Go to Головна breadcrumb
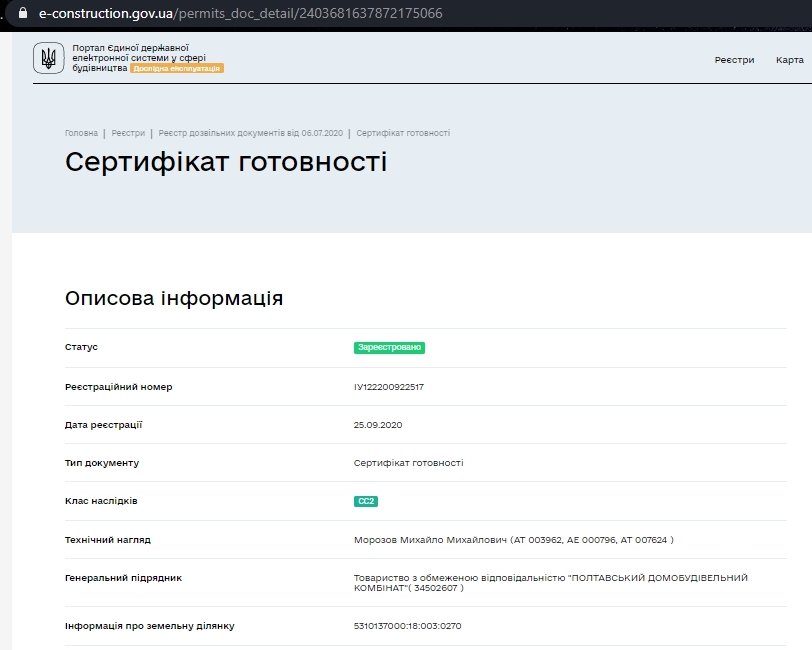This screenshot has width=812, height=650. (81, 133)
